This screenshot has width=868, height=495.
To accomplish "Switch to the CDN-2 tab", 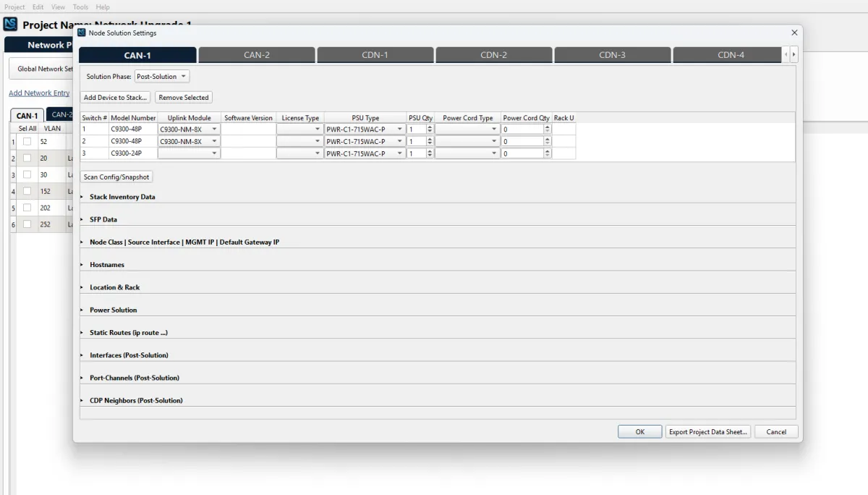I will (x=493, y=55).
